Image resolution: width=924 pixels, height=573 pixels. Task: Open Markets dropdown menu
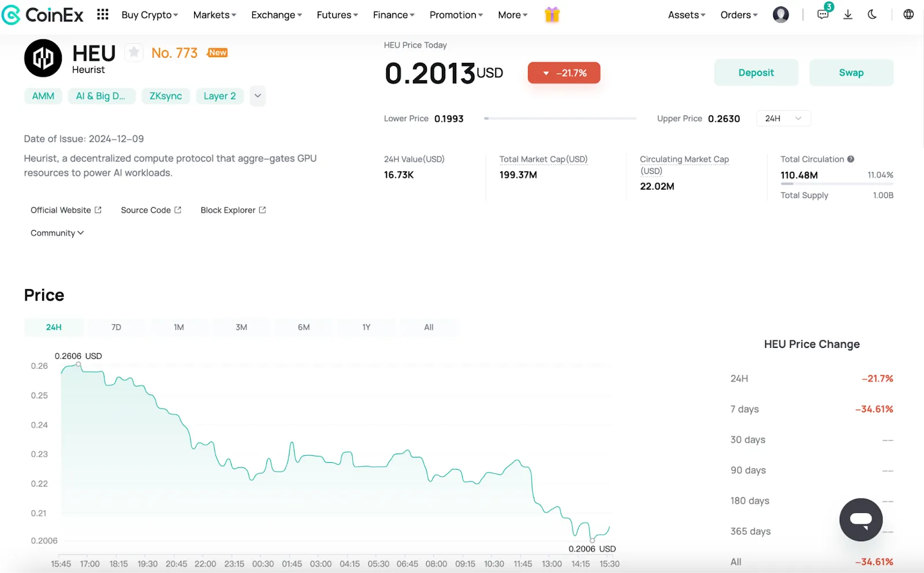pos(214,15)
